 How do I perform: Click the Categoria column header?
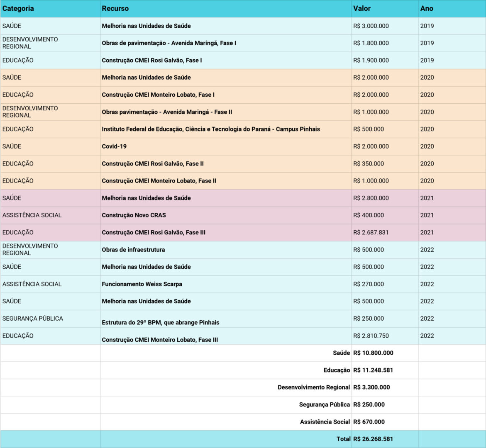pyautogui.click(x=18, y=8)
